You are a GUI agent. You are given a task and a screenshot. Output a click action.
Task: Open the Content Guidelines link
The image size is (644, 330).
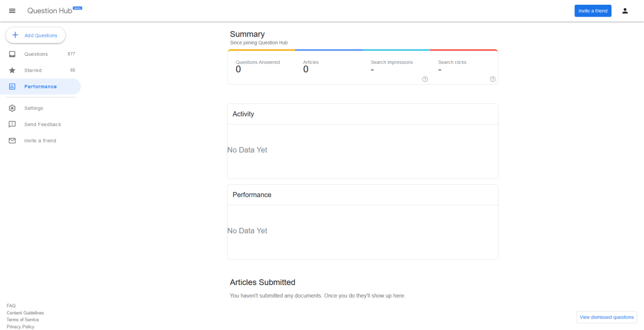25,313
